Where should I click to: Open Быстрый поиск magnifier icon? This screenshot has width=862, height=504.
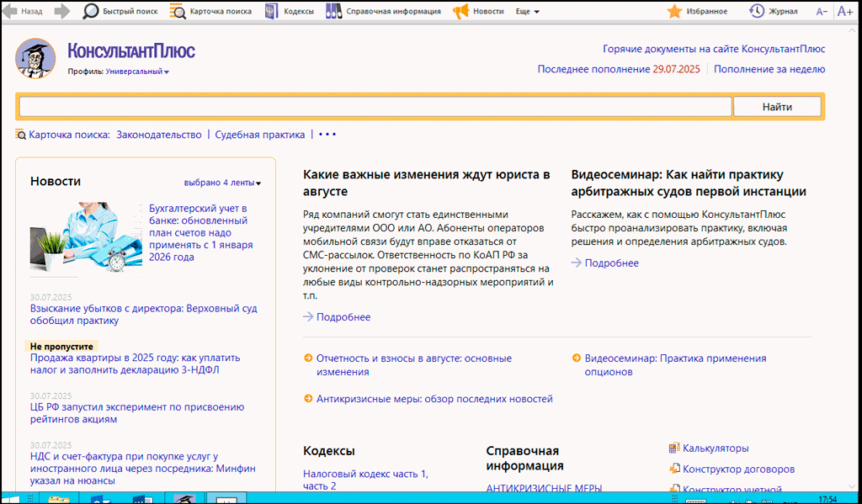click(90, 11)
